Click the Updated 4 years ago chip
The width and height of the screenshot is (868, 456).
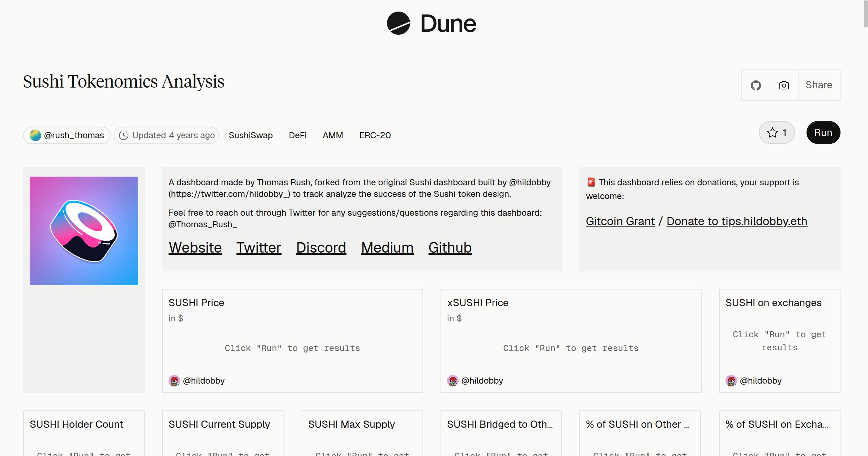coord(166,135)
